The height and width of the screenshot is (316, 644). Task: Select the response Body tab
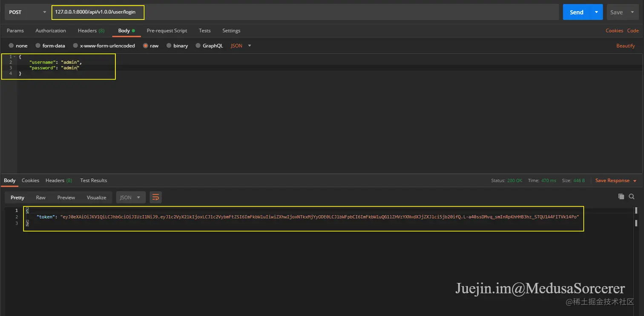10,180
